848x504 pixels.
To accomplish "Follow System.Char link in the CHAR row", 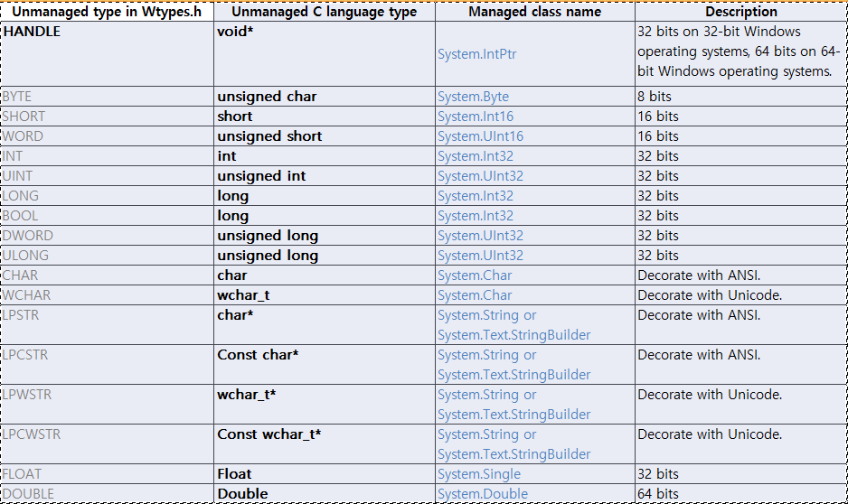I will pos(475,275).
